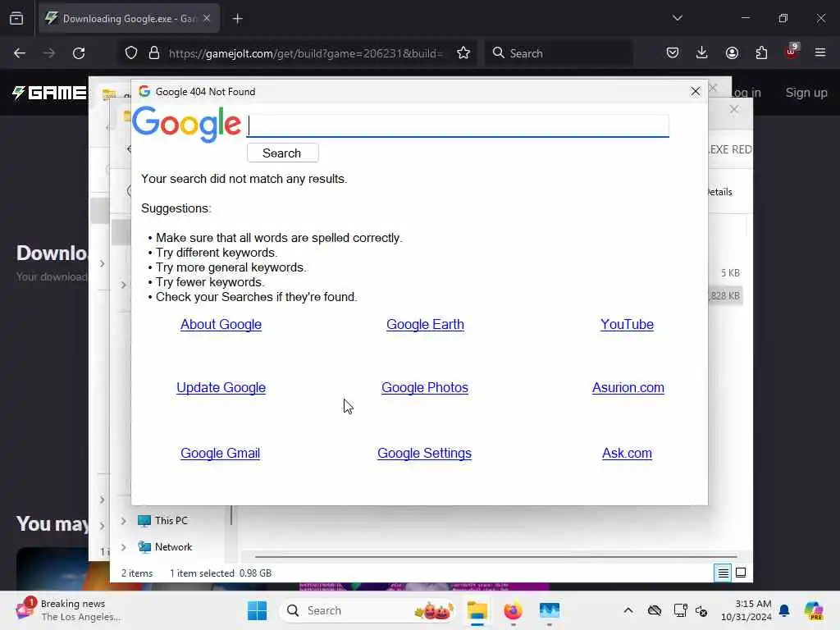The width and height of the screenshot is (840, 630).
Task: Click the 5 KB file size cell
Action: tap(730, 273)
